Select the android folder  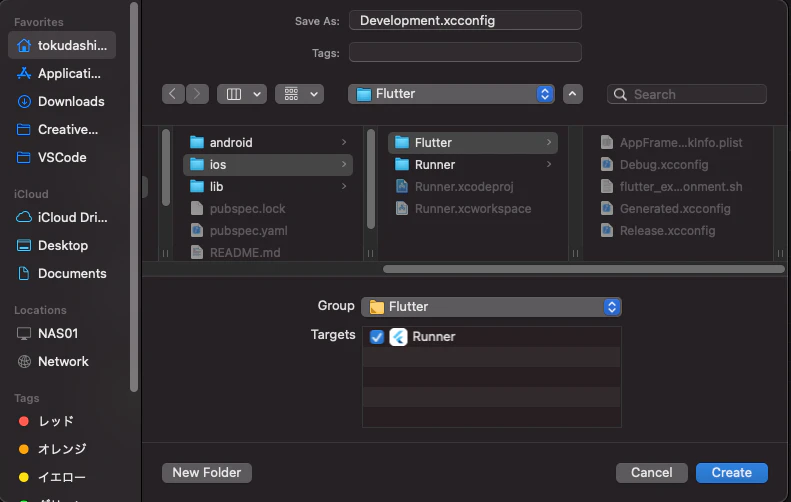[x=267, y=142]
